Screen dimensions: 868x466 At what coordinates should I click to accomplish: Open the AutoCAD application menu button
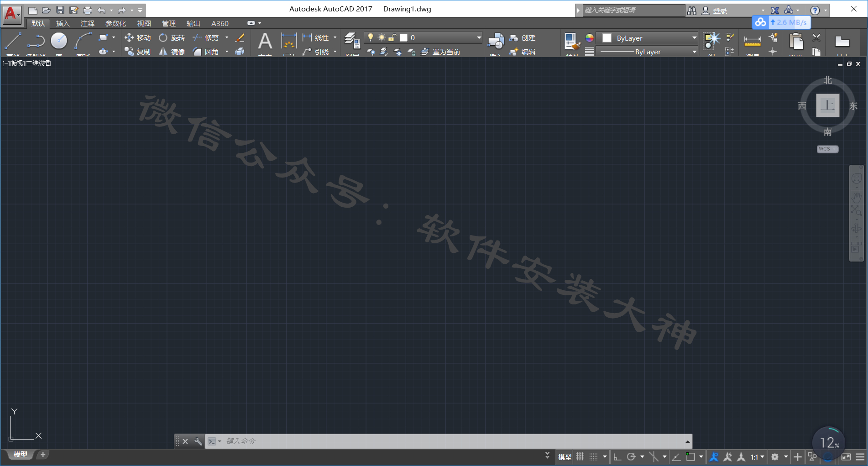11,15
